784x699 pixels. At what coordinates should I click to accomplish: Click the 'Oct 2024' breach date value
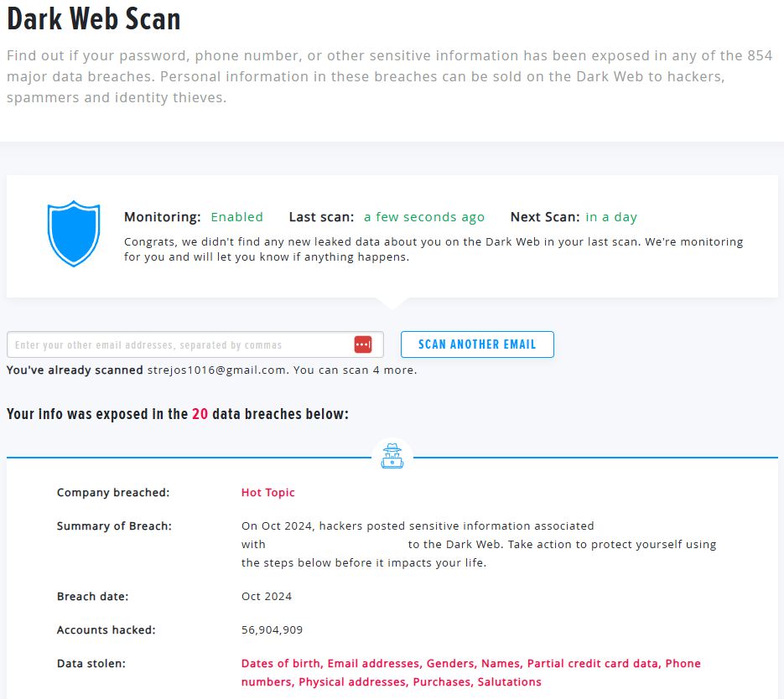[267, 597]
